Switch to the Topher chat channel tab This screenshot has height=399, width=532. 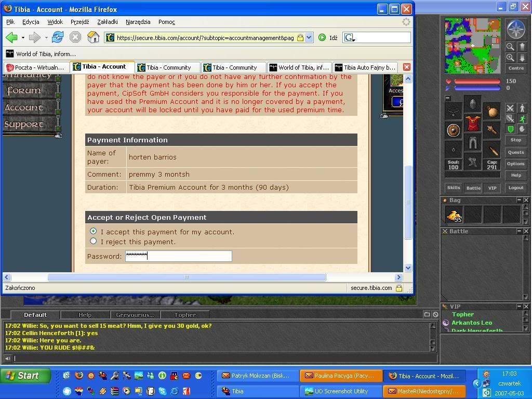tap(185, 315)
